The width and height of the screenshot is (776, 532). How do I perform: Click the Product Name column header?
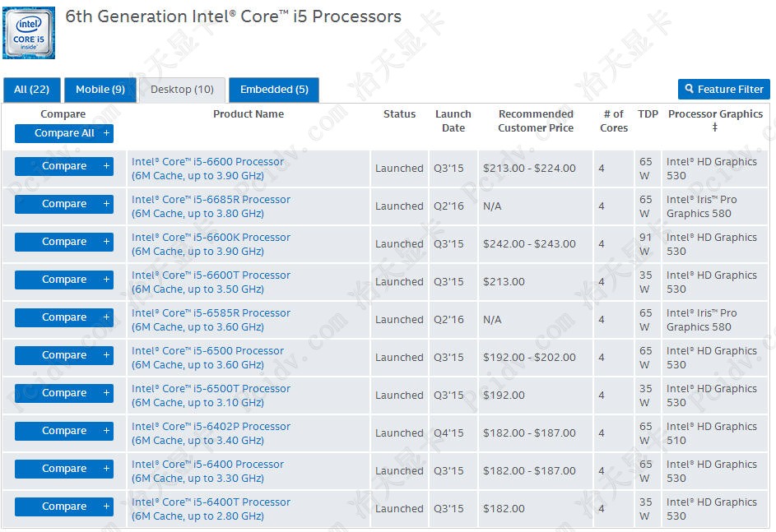tap(249, 114)
